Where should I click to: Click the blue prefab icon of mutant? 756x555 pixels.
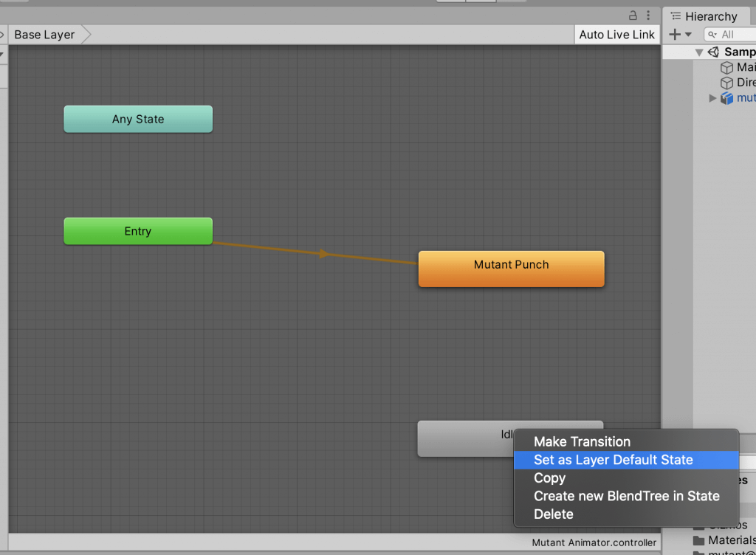[x=728, y=97]
